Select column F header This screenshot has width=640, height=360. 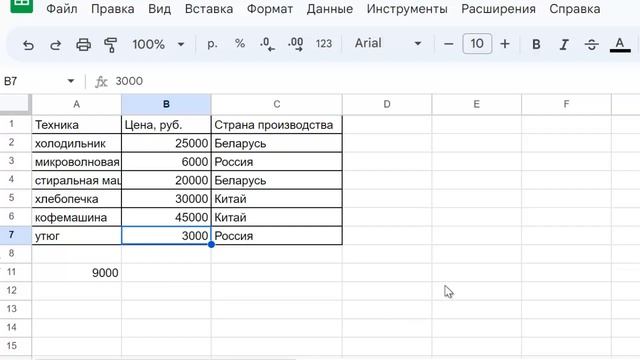tap(566, 104)
